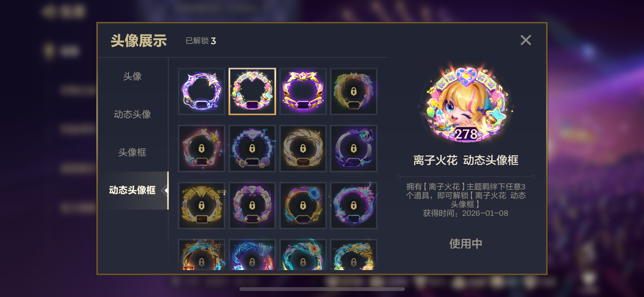Viewport: 644px width, 297px height.
Task: Select the locked dragon festival frame
Action: tap(201, 255)
